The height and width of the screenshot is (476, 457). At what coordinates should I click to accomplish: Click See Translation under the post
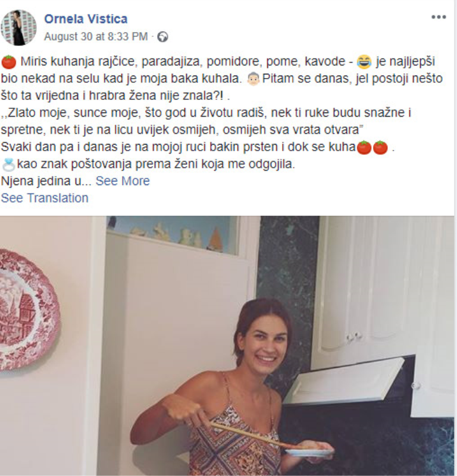point(45,198)
